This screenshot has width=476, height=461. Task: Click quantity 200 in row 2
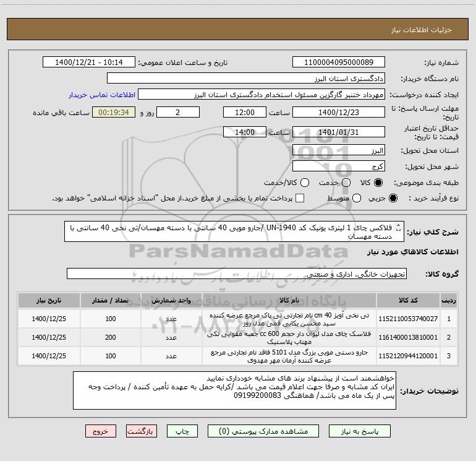click(111, 337)
